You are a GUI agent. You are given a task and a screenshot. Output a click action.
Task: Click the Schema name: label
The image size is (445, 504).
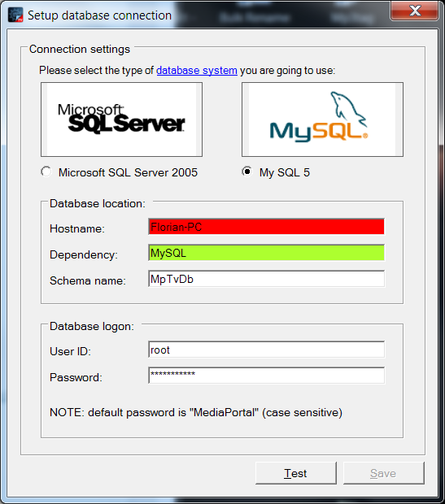click(x=88, y=280)
